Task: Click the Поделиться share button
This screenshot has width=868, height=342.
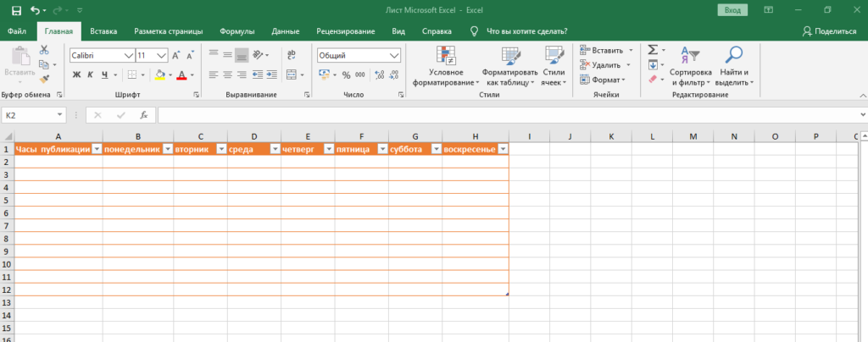Action: (x=829, y=30)
